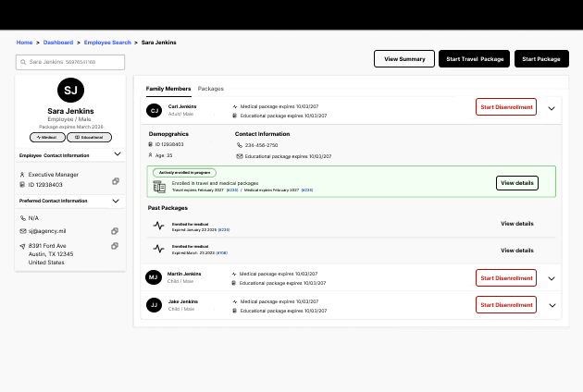Viewport: 583px width, 392px height.
Task: Click pulse icon for package expired January 2025
Action: click(x=159, y=225)
